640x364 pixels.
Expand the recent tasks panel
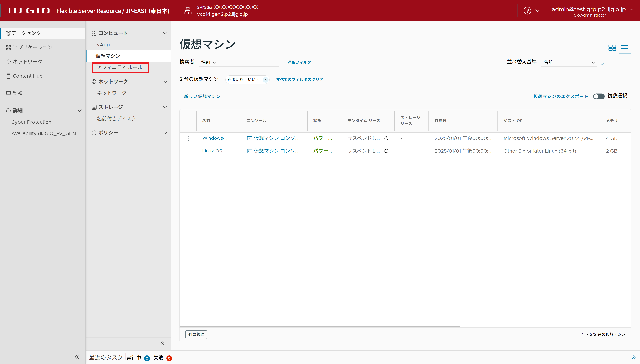pos(633,357)
